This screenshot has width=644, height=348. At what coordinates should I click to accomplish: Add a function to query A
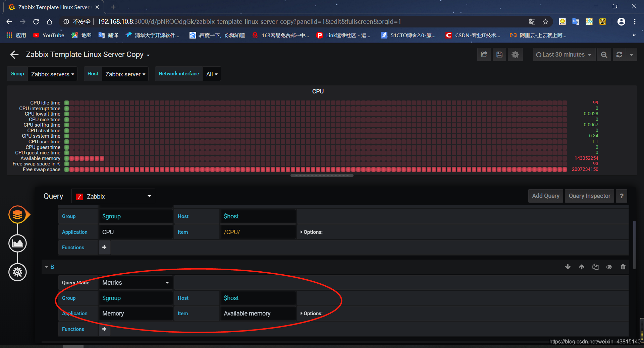104,248
